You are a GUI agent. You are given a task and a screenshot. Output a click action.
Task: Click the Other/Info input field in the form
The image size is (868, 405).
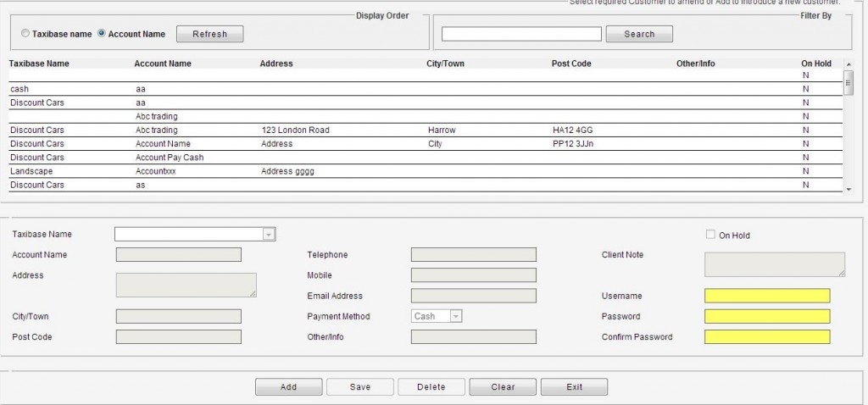coord(473,337)
